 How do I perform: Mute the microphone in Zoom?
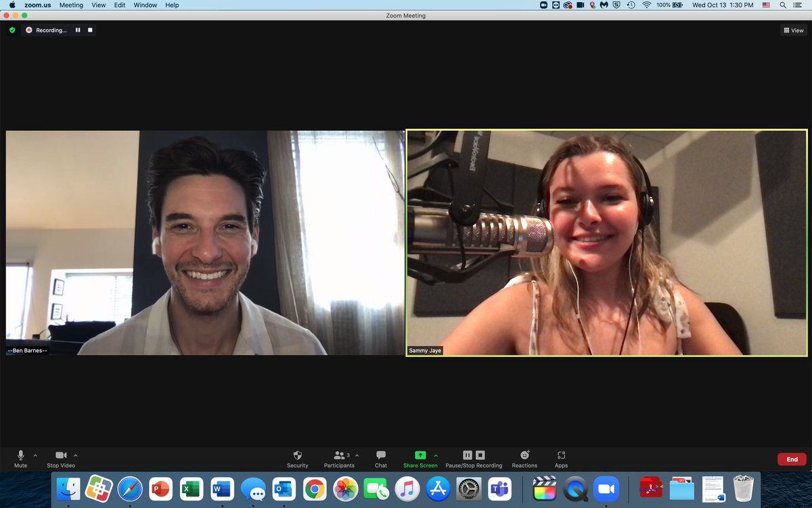[20, 459]
